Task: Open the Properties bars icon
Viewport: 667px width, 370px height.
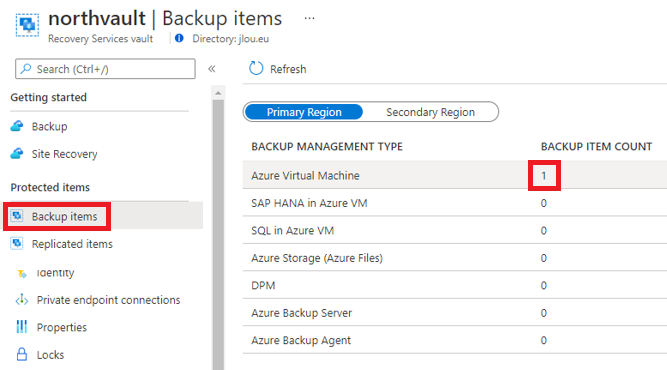Action: pyautogui.click(x=22, y=327)
